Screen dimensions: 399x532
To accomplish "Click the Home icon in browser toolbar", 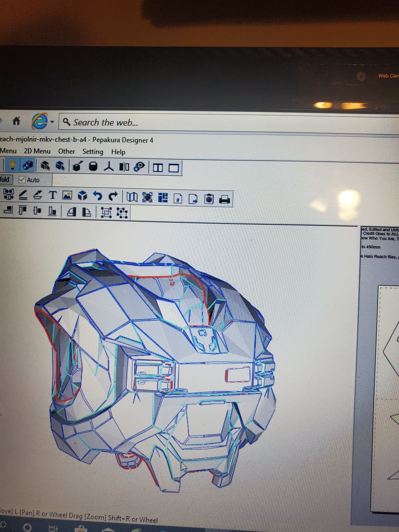I will 16,121.
